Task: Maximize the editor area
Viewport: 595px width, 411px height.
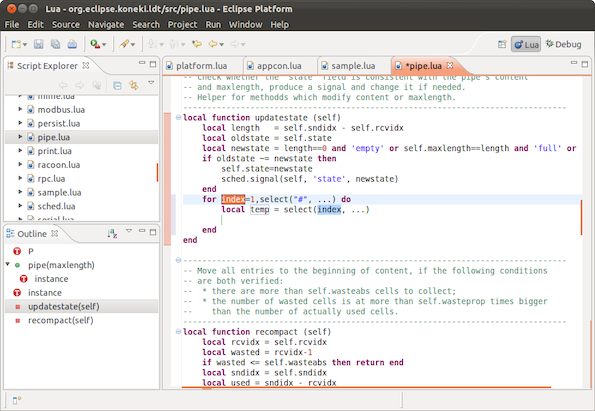Action: (585, 64)
